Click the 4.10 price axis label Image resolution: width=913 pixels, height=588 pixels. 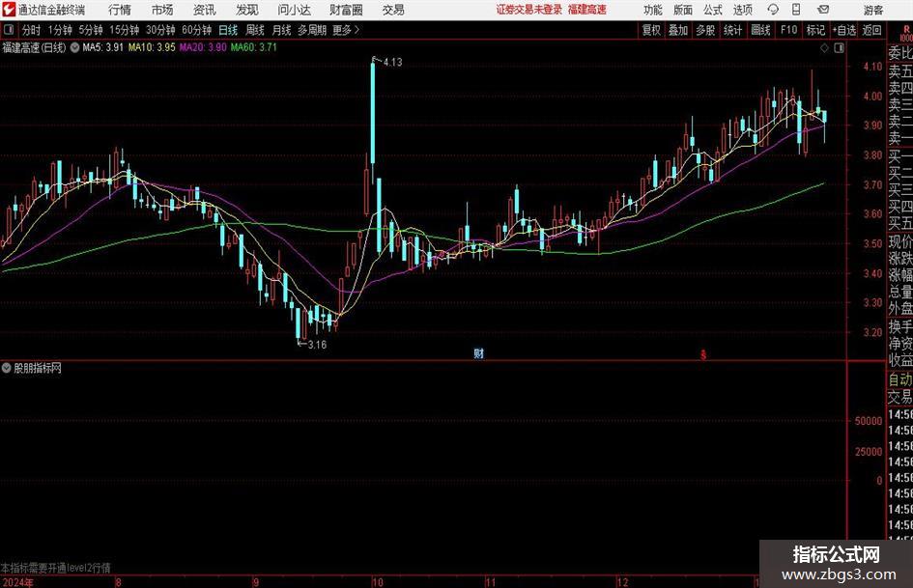(872, 67)
